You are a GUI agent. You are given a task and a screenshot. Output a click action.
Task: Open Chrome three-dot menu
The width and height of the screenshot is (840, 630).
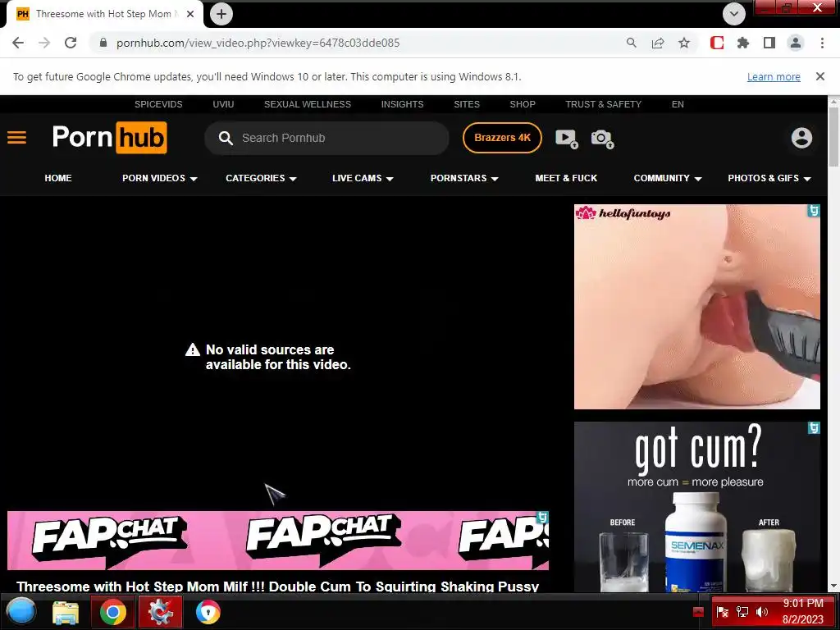point(822,43)
